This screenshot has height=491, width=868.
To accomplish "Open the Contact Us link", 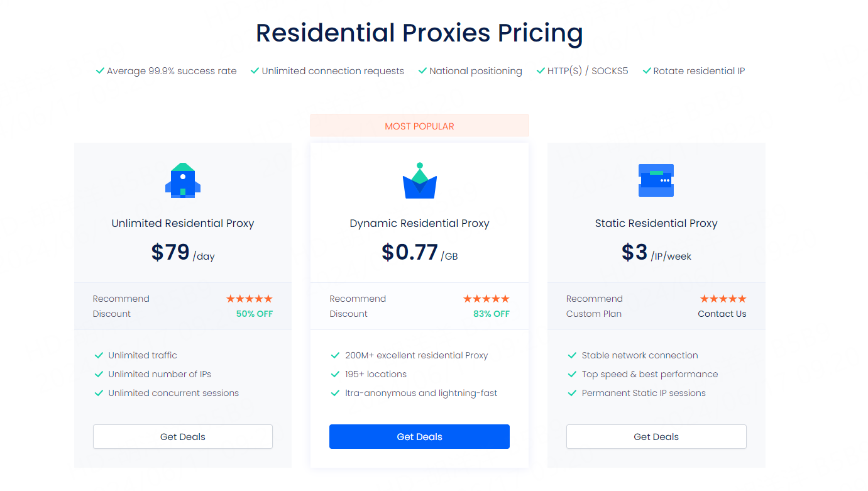I will (722, 314).
